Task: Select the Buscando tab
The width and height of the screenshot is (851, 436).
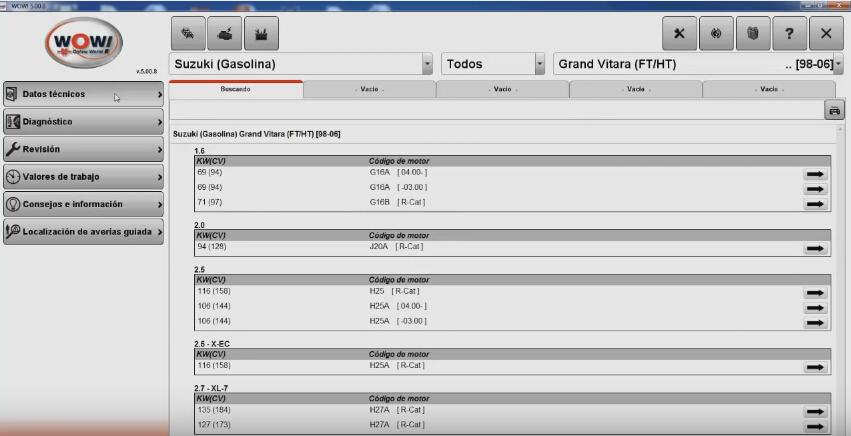Action: point(236,89)
